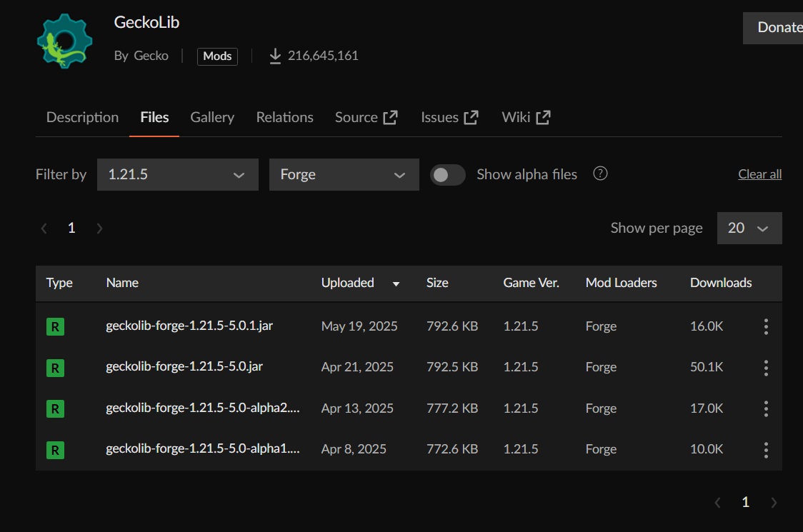Open the Show per page 20 dropdown
803x532 pixels.
749,228
